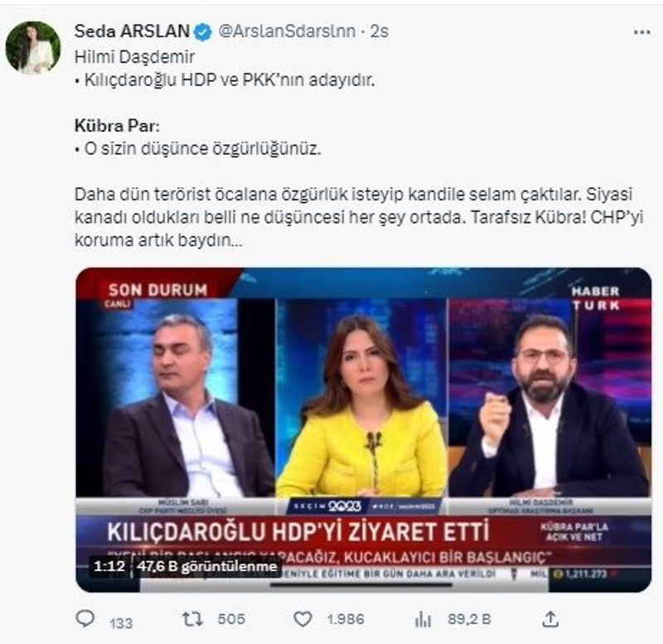The height and width of the screenshot is (644, 663).
Task: Click the 133 reply count
Action: (121, 622)
